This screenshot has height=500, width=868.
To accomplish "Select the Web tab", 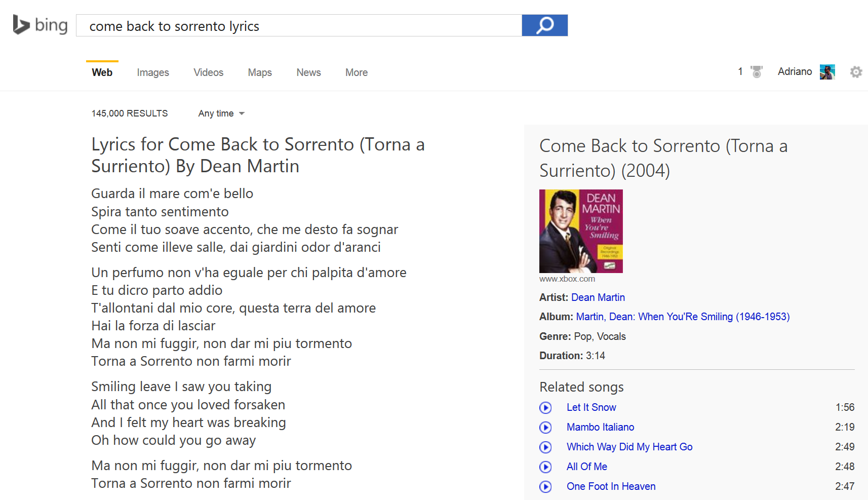I will (102, 72).
